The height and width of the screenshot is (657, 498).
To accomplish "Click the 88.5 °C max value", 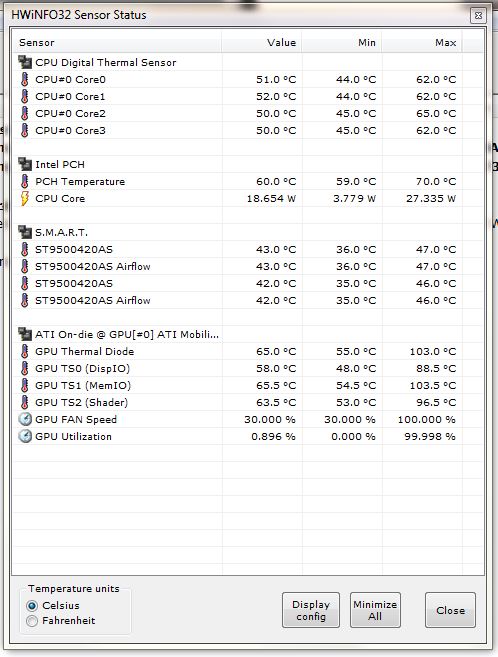I will [436, 369].
